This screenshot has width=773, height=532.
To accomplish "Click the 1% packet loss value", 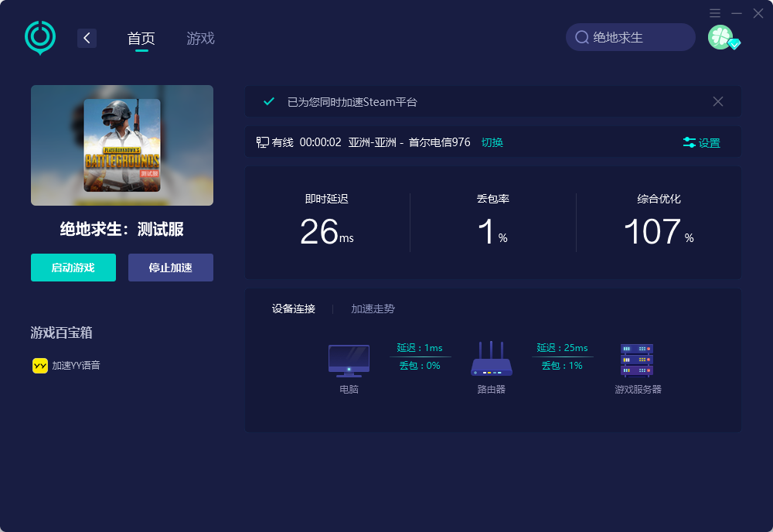I will point(492,232).
